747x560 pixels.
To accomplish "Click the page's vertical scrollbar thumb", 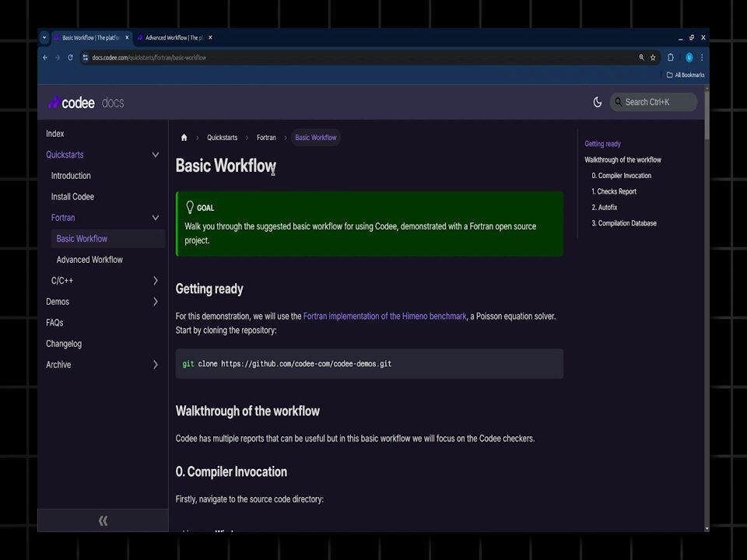I will 707,114.
